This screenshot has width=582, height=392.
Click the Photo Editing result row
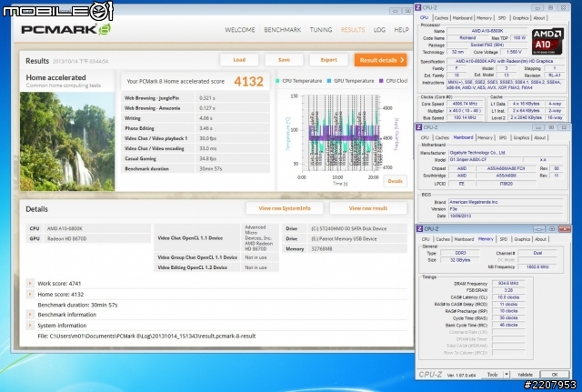[196, 128]
